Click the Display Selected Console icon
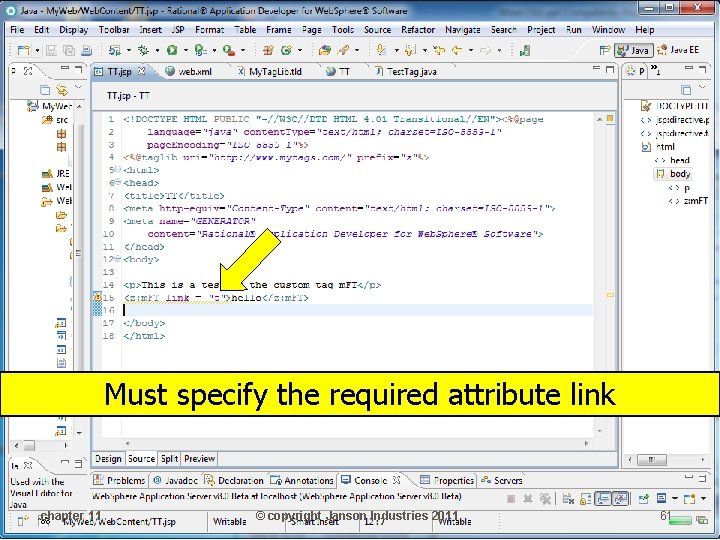Image resolution: width=720 pixels, height=540 pixels. click(x=661, y=499)
